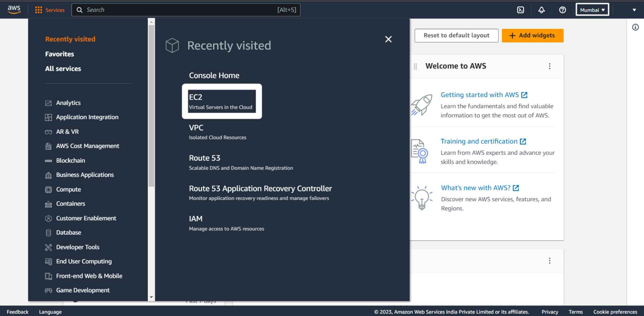644x316 pixels.
Task: Click the Game Development category label
Action: [x=83, y=290]
